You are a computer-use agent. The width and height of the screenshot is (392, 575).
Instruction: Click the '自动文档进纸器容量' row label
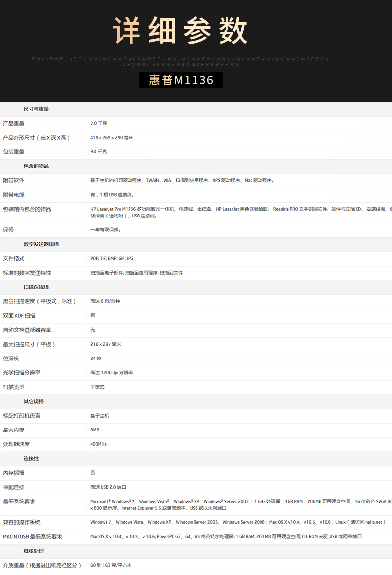(27, 330)
